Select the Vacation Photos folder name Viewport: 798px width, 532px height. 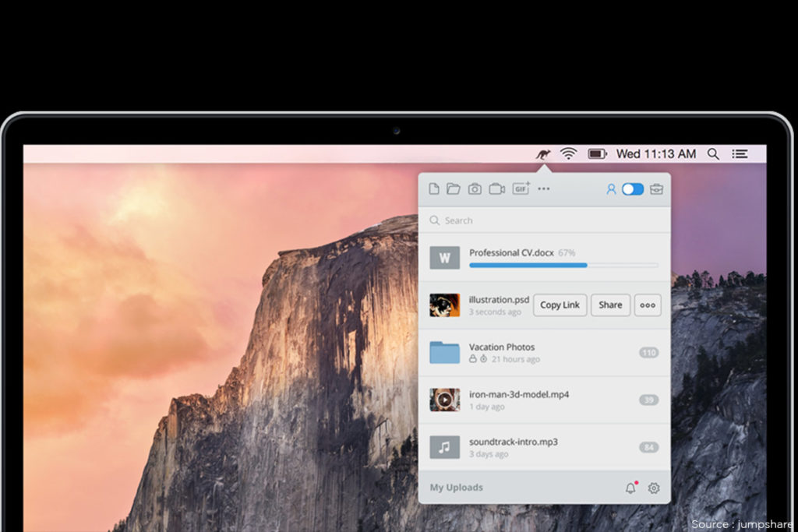(502, 347)
